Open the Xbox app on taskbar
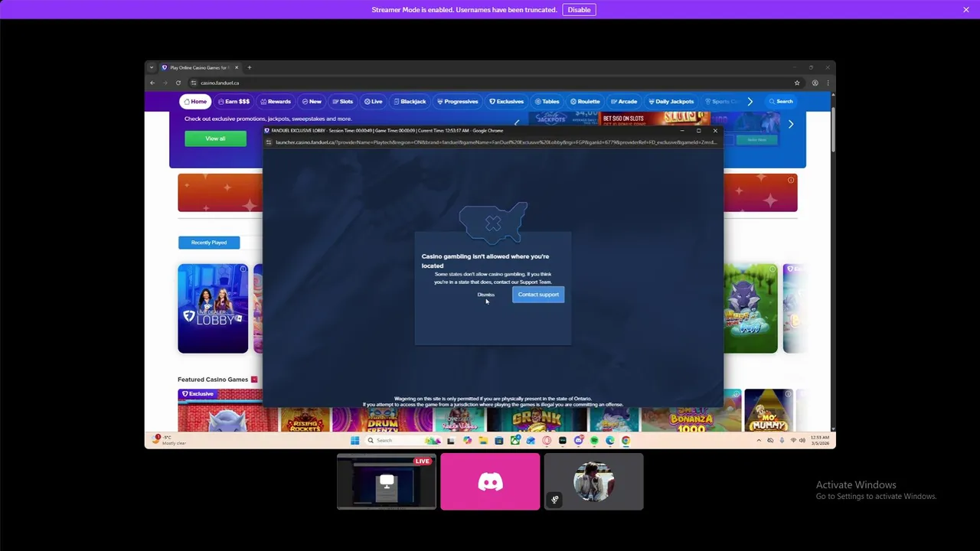Screen dimensions: 980x551 click(x=515, y=440)
